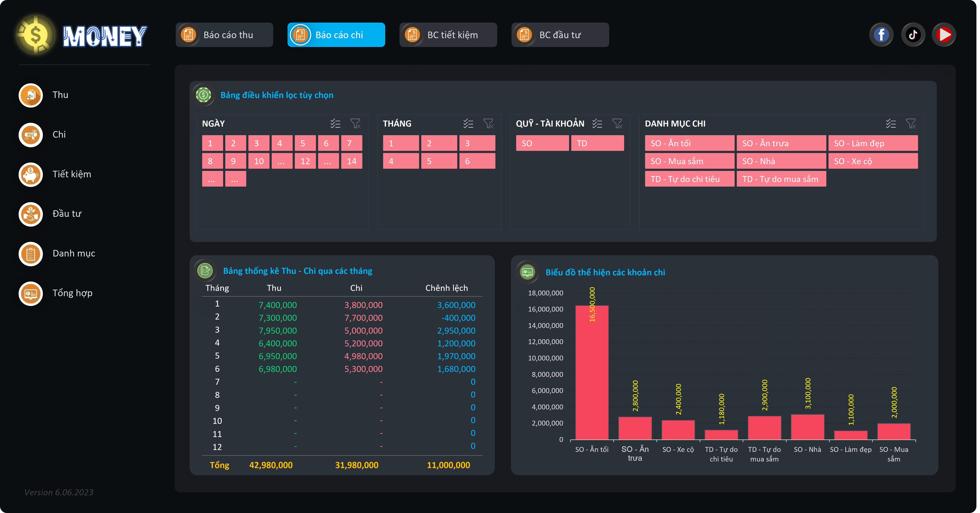Screen dimensions: 980x513
Task: Click Chênh lệch value -400,000
Action: coord(458,318)
